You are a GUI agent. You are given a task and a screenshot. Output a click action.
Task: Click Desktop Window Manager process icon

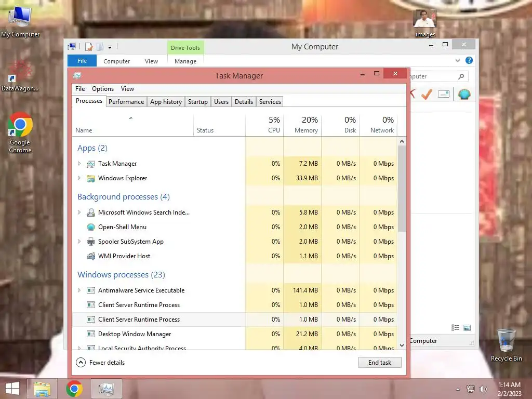(90, 334)
